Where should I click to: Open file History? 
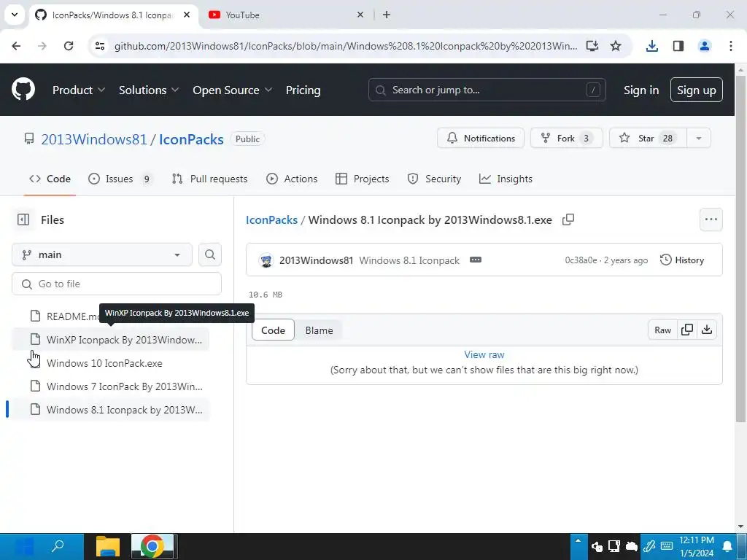tap(682, 260)
